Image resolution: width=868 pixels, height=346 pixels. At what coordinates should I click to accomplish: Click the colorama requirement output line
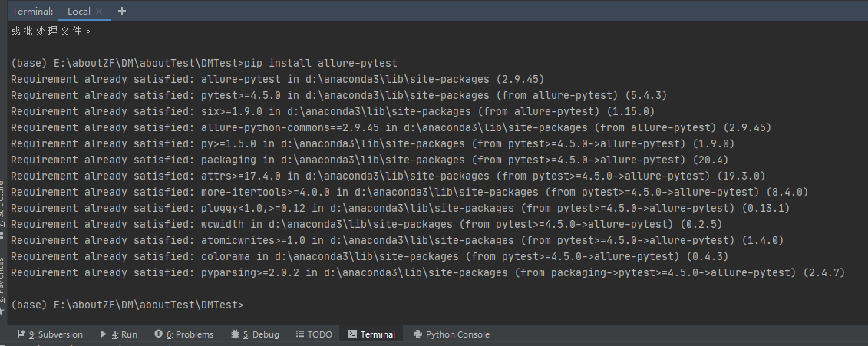pyautogui.click(x=369, y=257)
